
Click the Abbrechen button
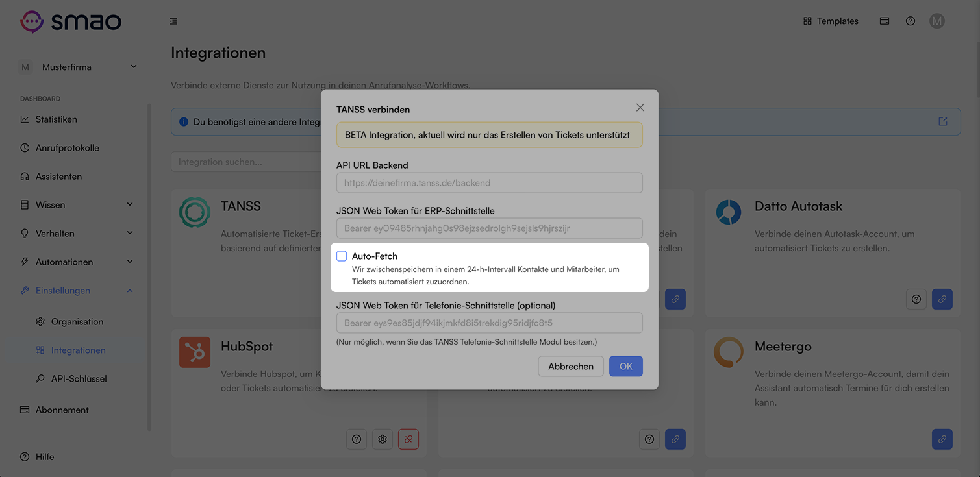tap(571, 366)
